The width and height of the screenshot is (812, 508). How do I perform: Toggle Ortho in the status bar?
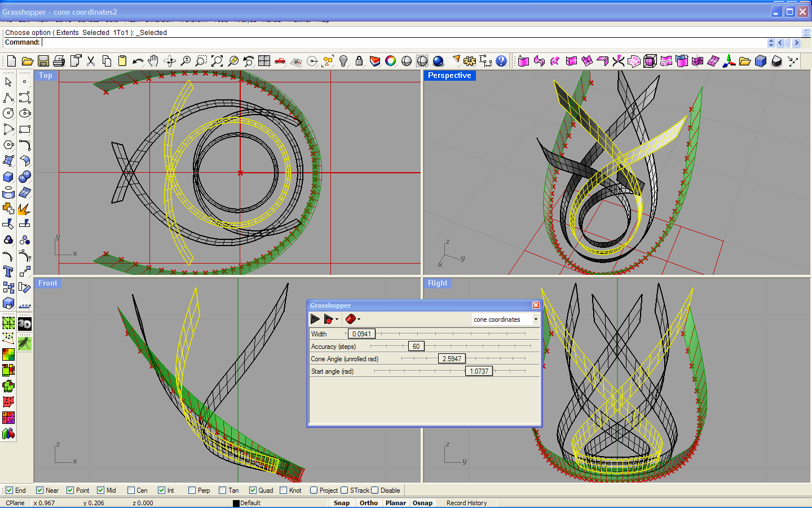(x=368, y=502)
